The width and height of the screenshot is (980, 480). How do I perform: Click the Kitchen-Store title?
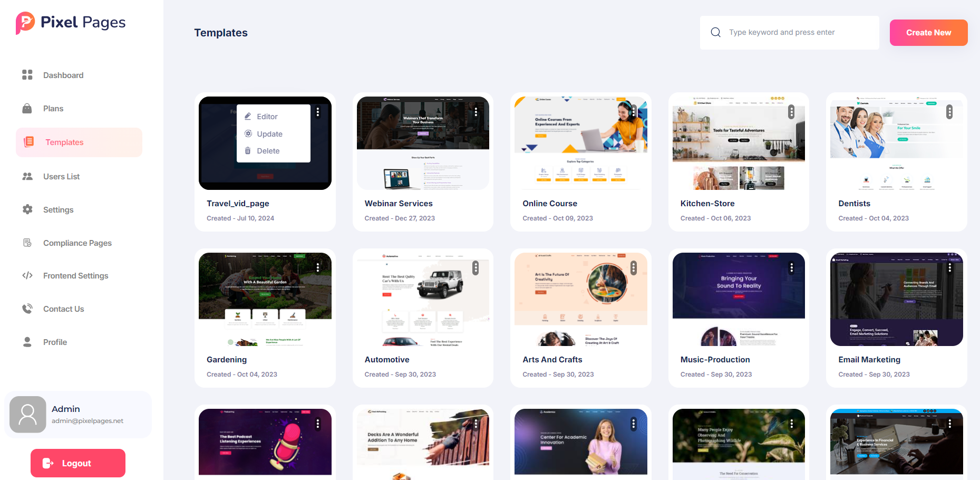(707, 204)
